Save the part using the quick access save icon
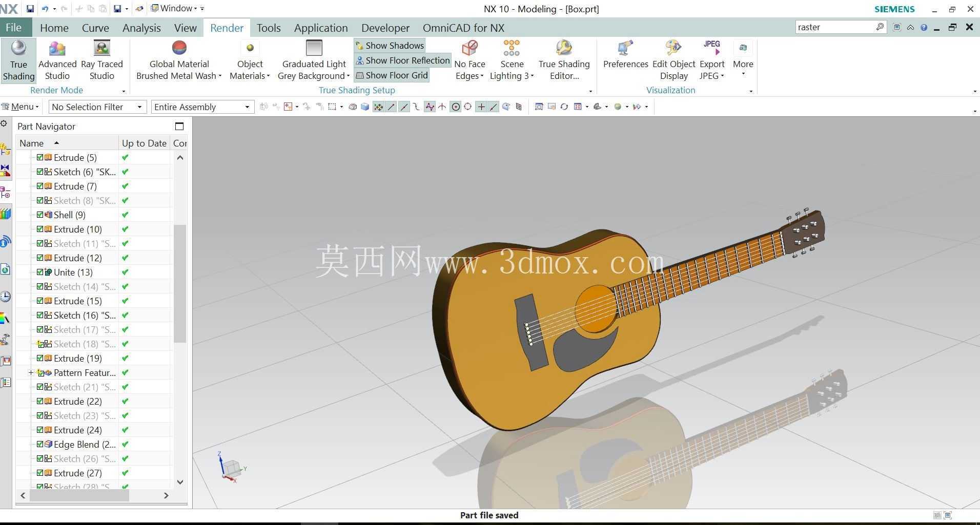Viewport: 980px width, 525px height. 30,9
